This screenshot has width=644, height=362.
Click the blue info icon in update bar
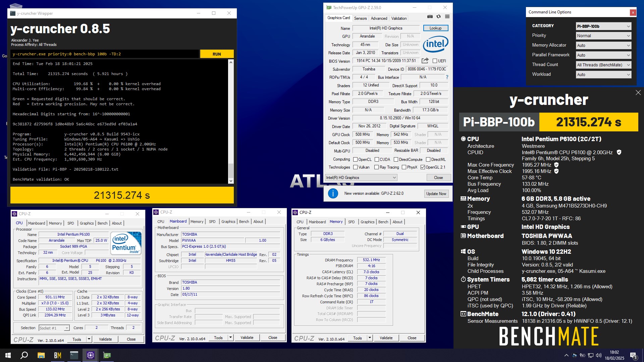point(333,193)
